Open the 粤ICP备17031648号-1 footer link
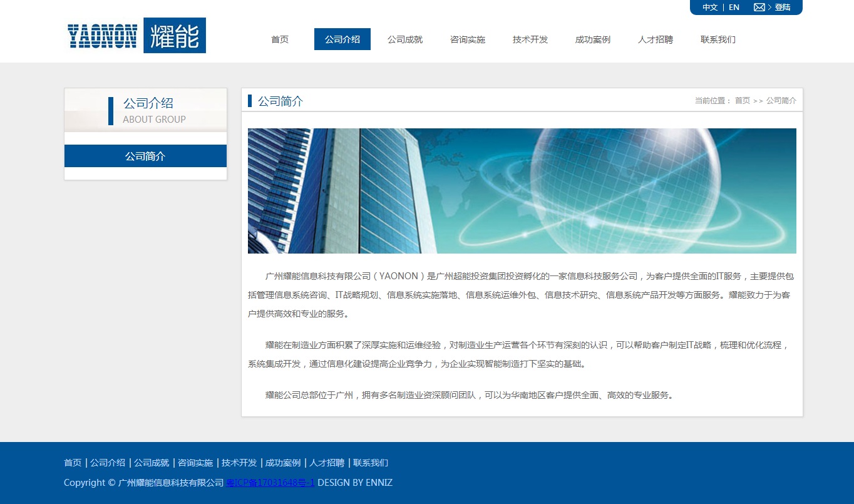Screen dimensions: 854x504 (x=270, y=483)
